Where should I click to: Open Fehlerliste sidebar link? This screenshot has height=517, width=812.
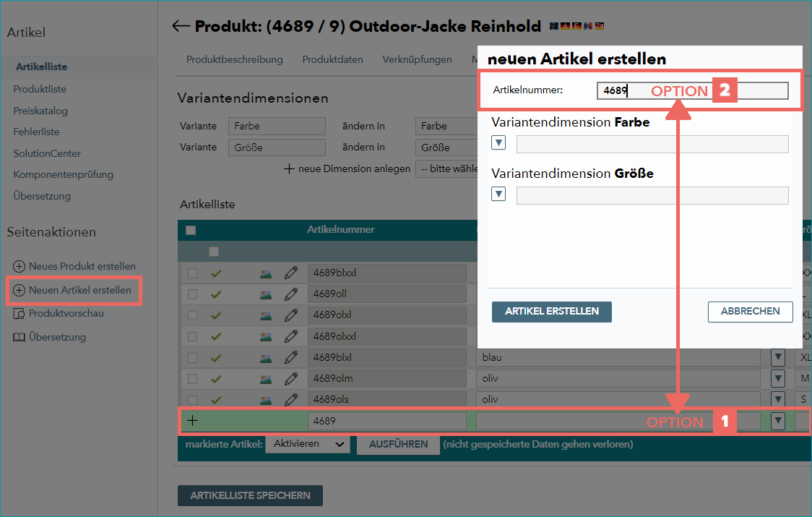36,132
